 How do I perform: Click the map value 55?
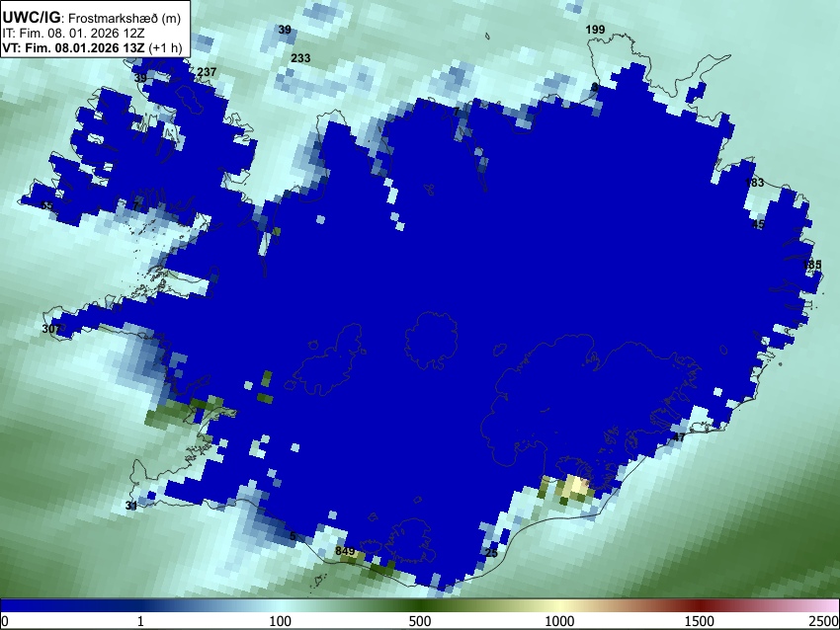coord(46,206)
